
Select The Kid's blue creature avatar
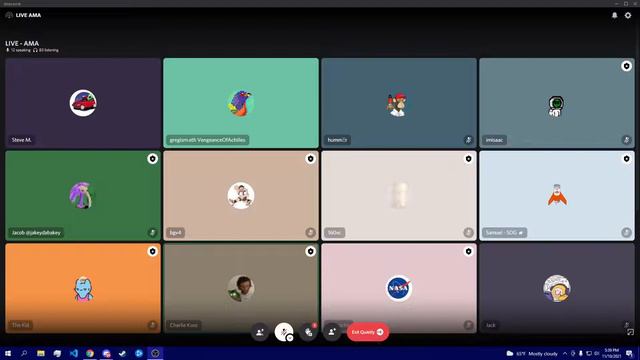click(x=84, y=289)
